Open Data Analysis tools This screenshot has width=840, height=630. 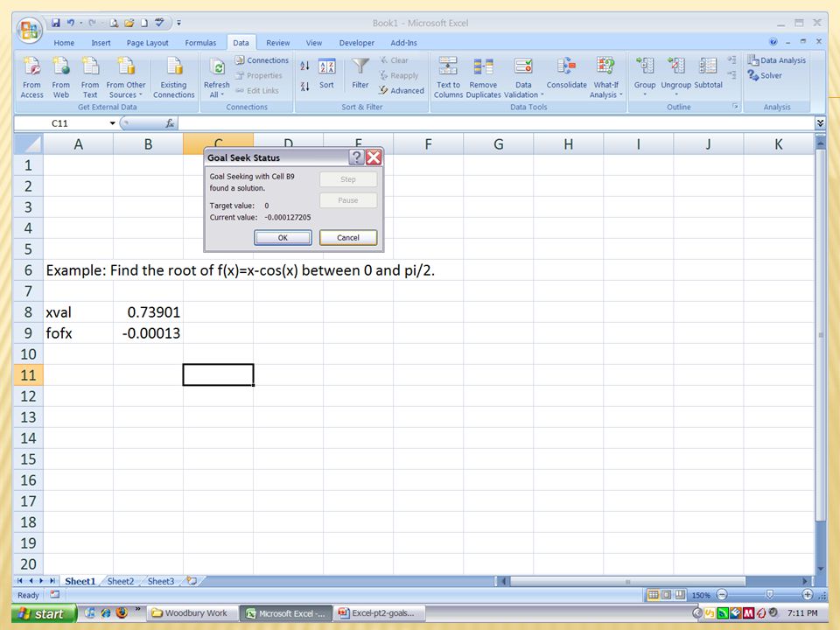777,60
